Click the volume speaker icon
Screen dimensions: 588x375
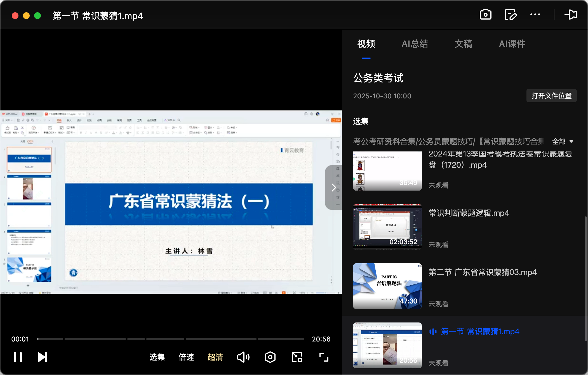pos(243,357)
